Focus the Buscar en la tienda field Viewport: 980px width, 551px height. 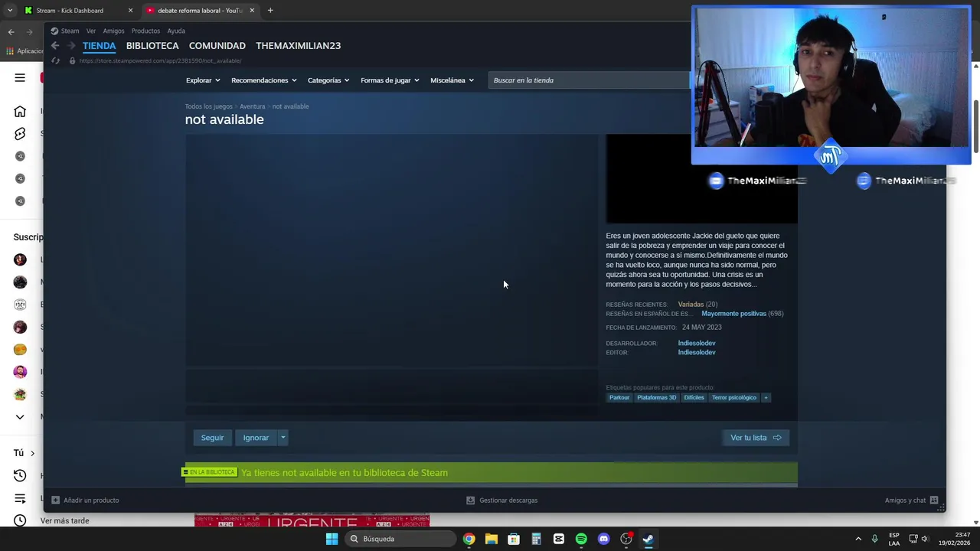590,80
